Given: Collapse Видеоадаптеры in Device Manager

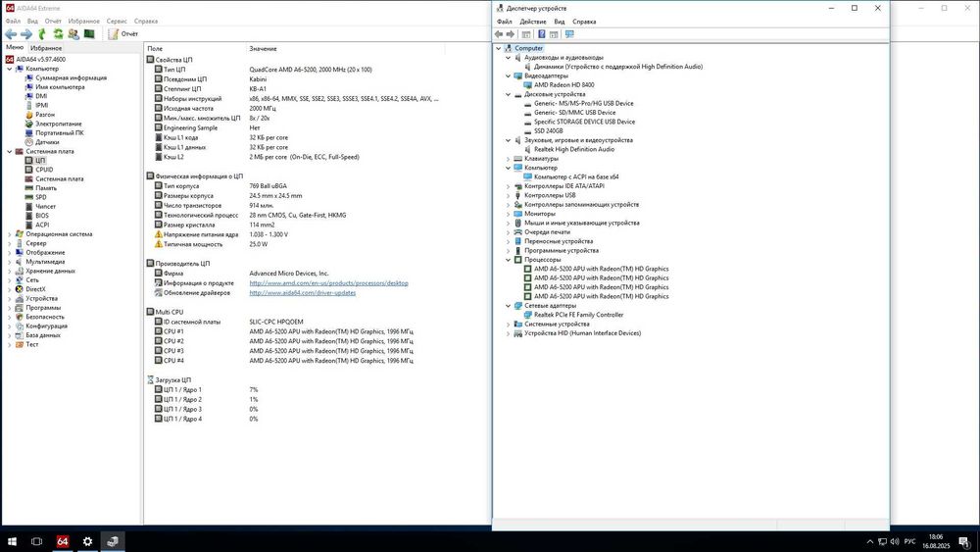Looking at the screenshot, I should (508, 75).
